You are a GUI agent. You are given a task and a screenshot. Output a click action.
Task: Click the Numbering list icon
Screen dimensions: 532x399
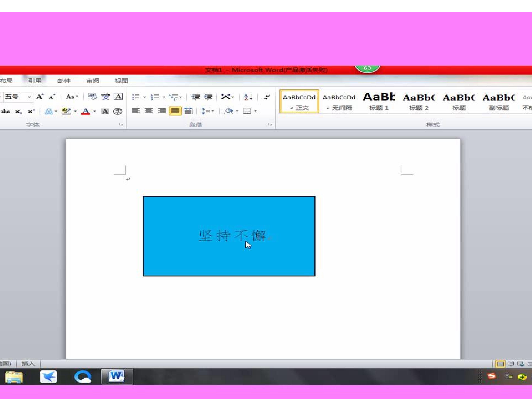coord(155,97)
